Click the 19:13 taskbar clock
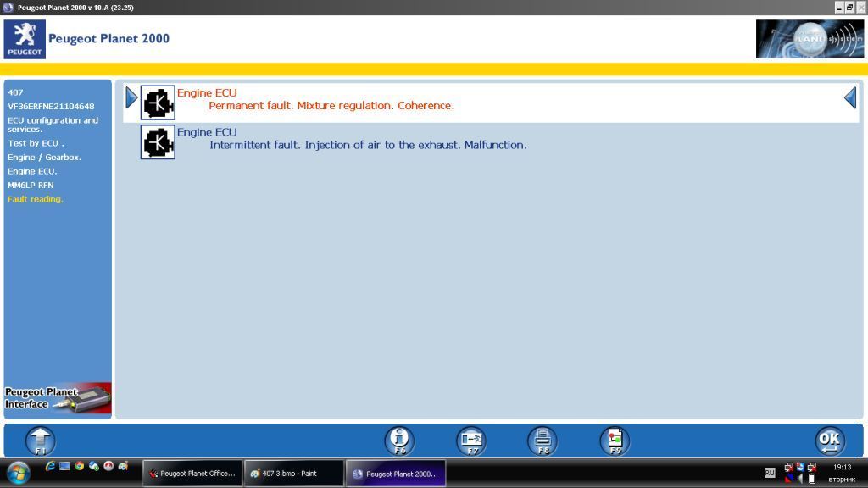The height and width of the screenshot is (488, 868). click(x=842, y=468)
